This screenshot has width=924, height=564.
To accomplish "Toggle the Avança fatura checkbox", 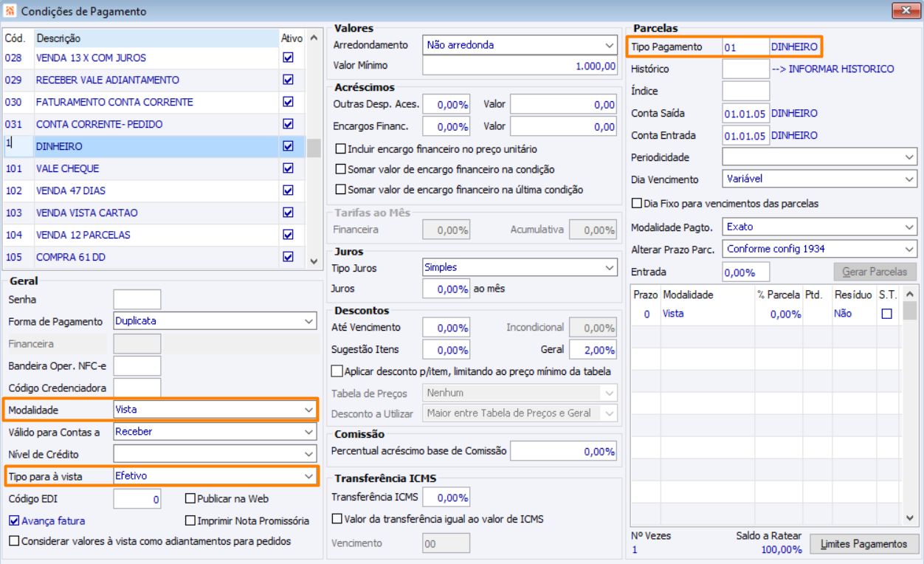I will (14, 520).
